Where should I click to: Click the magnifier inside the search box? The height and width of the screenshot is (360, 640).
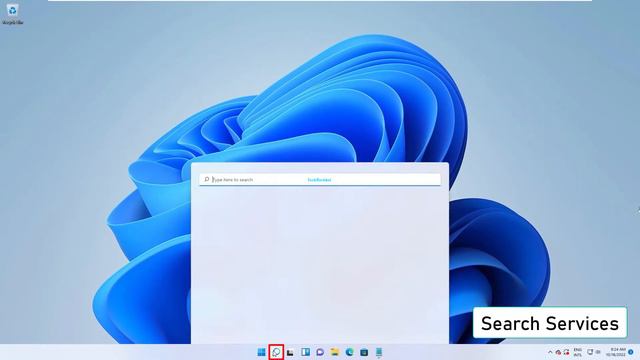[207, 180]
